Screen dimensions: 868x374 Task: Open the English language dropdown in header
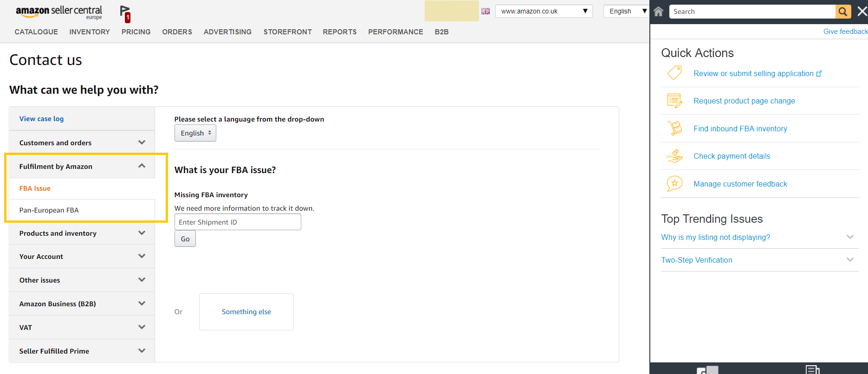point(628,11)
